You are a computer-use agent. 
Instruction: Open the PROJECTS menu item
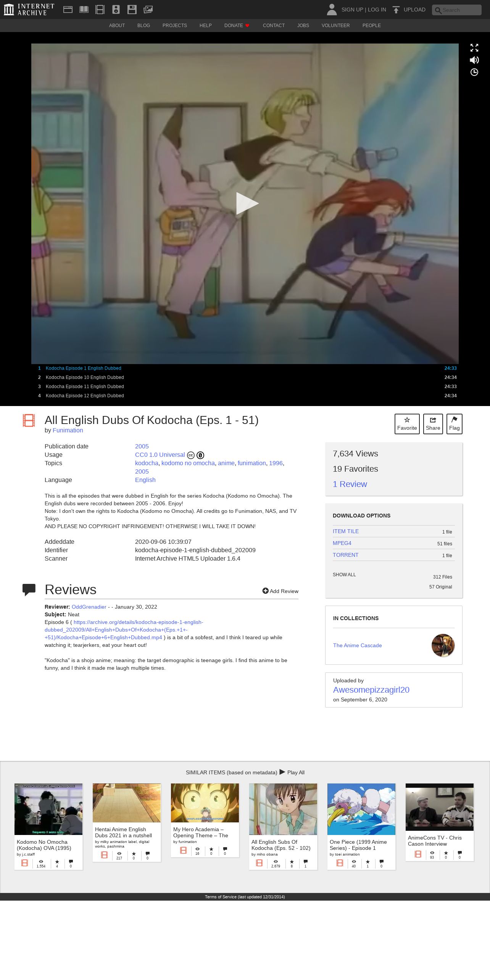coord(175,26)
